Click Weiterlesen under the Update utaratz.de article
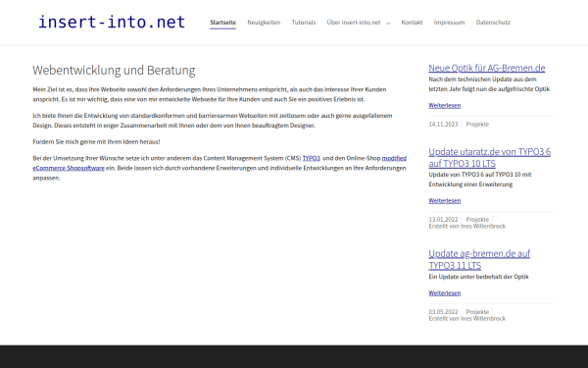 444,201
